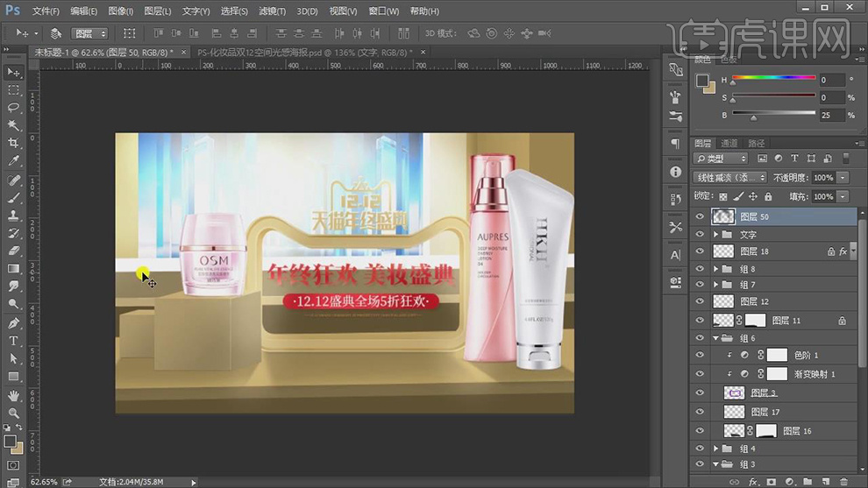The height and width of the screenshot is (488, 868).
Task: Select the Lasso tool
Action: click(x=14, y=108)
